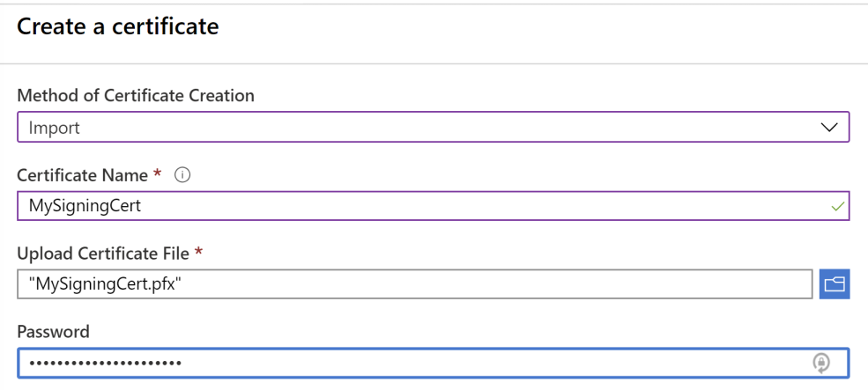Expand the Method of Certificate Creation chevron
The height and width of the screenshot is (390, 868).
click(829, 127)
